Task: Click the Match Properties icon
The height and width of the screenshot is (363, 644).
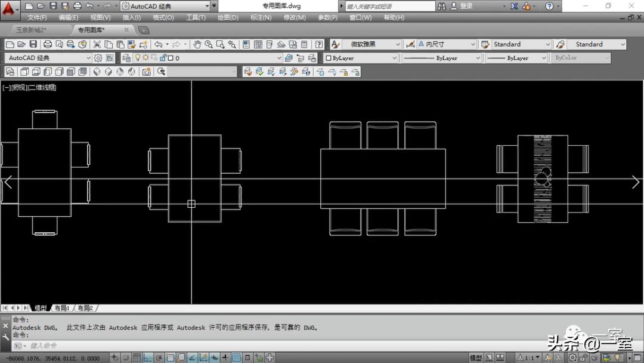Action: pos(143,44)
